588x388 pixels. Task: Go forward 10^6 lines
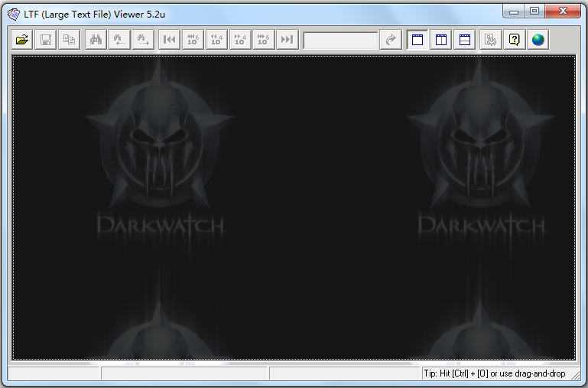pos(263,39)
